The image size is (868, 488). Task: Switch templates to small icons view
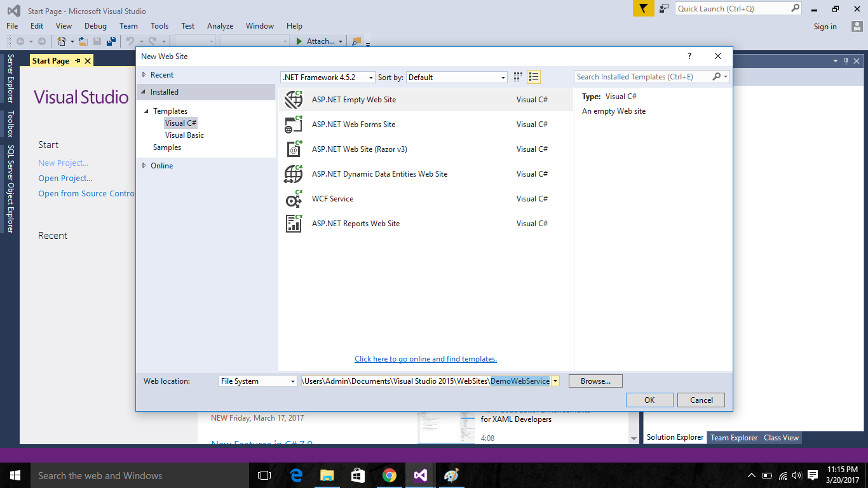pyautogui.click(x=518, y=77)
